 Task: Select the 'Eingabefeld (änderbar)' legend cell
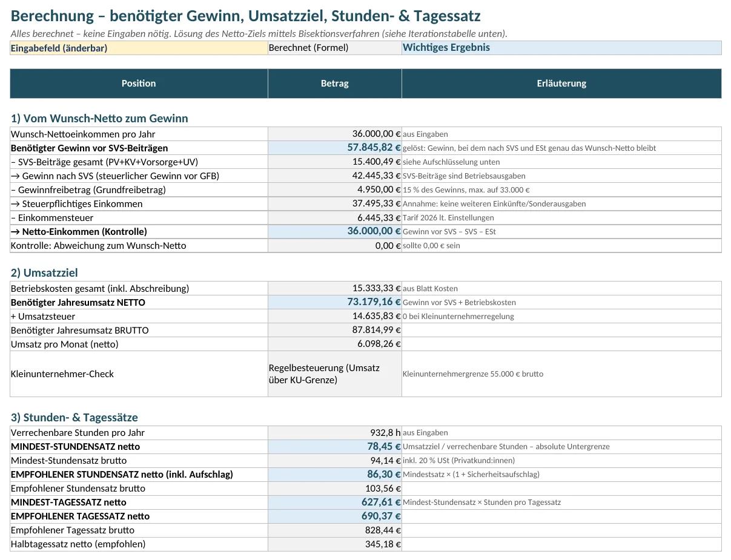(139, 48)
